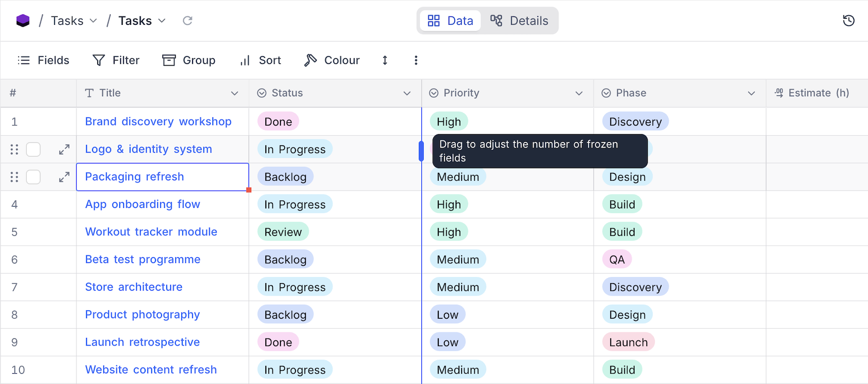Click the Discovery phase of Store architecture
Viewport: 868px width, 384px height.
(635, 287)
